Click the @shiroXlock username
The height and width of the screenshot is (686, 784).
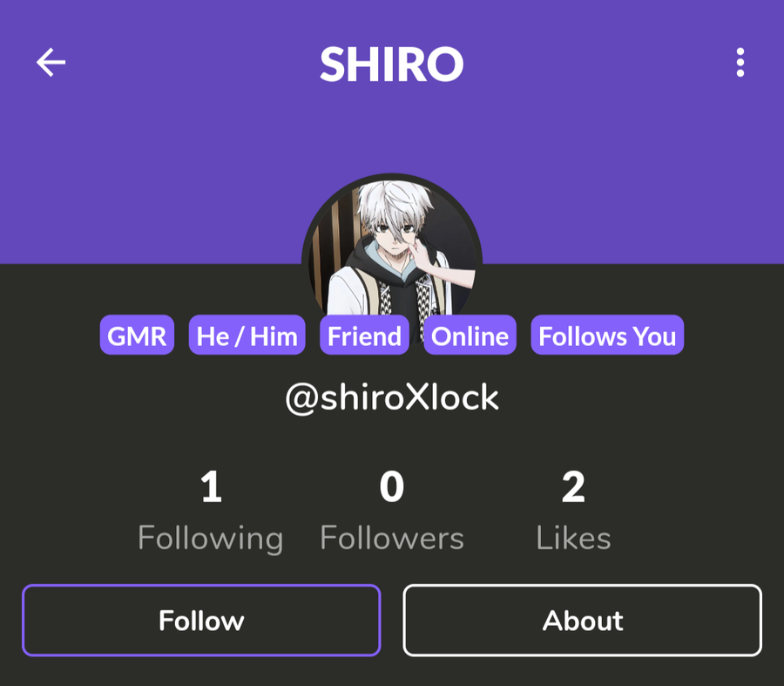[x=392, y=397]
